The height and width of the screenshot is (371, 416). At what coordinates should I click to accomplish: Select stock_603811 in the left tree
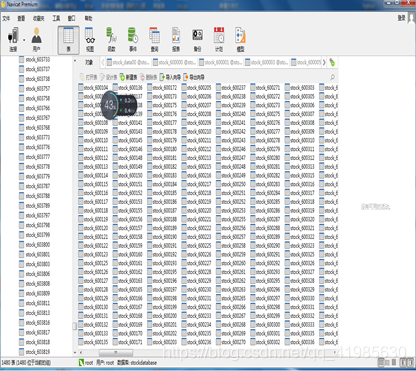35,303
